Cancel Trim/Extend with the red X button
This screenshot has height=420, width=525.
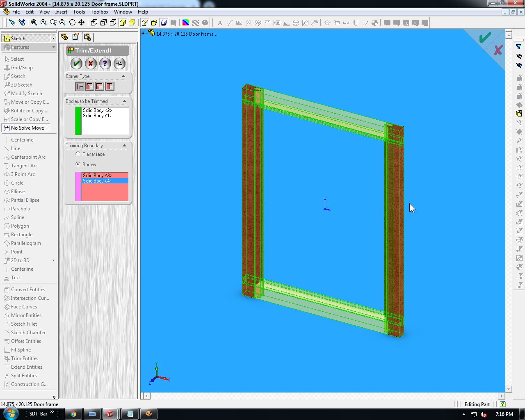point(91,64)
